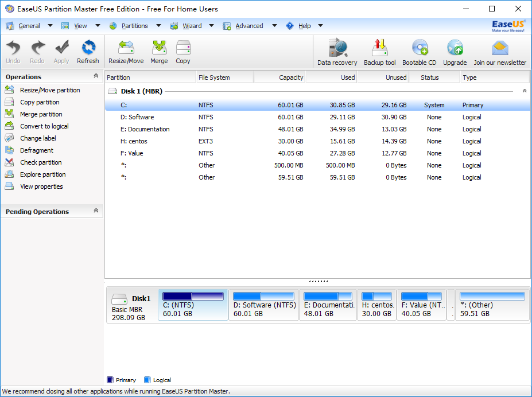The image size is (532, 397).
Task: Click the Copy toolbar icon
Action: click(183, 48)
